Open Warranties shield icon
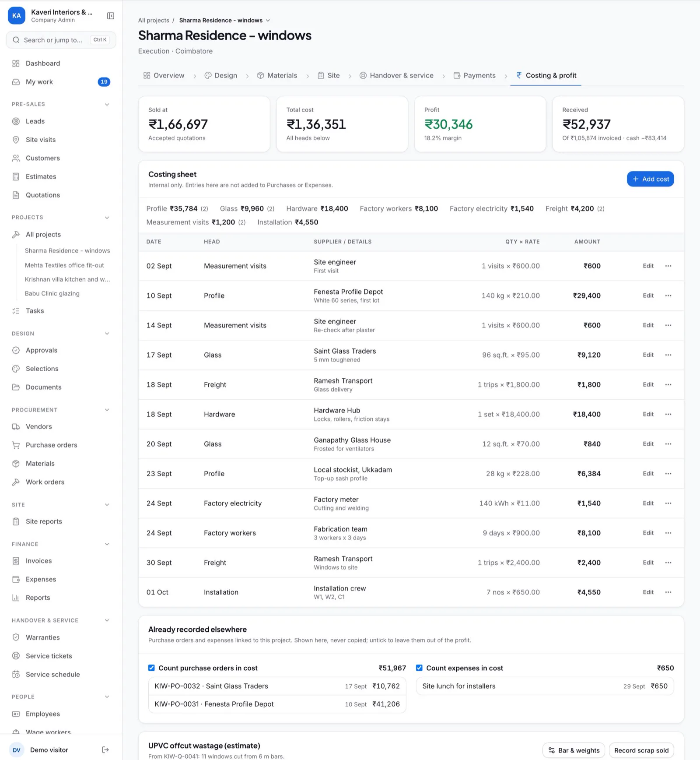The height and width of the screenshot is (760, 700). tap(16, 637)
